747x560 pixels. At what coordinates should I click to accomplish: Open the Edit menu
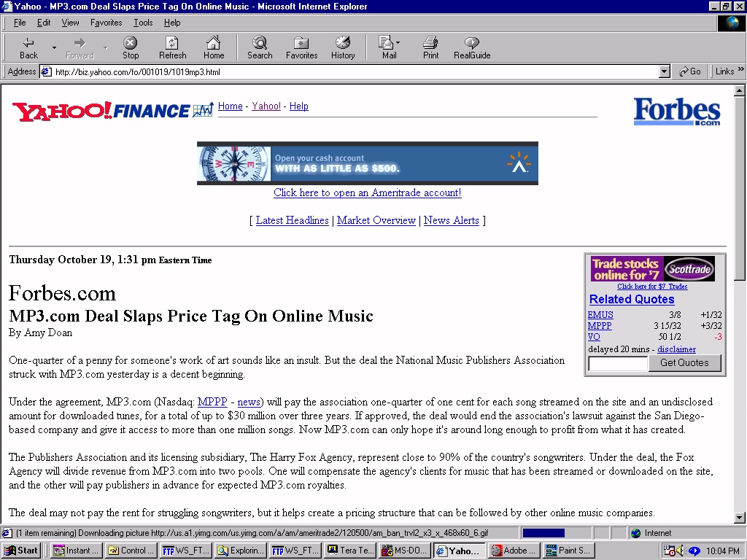click(x=44, y=23)
